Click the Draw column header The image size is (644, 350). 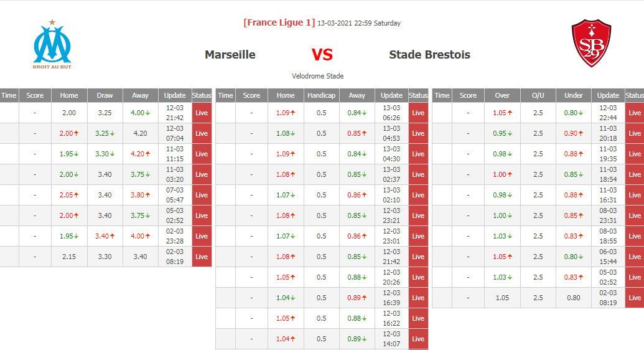(105, 95)
